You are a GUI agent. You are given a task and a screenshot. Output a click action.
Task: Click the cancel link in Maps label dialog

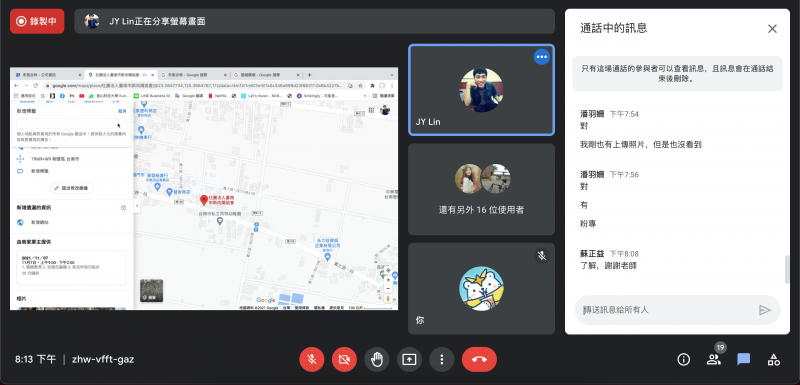click(122, 111)
